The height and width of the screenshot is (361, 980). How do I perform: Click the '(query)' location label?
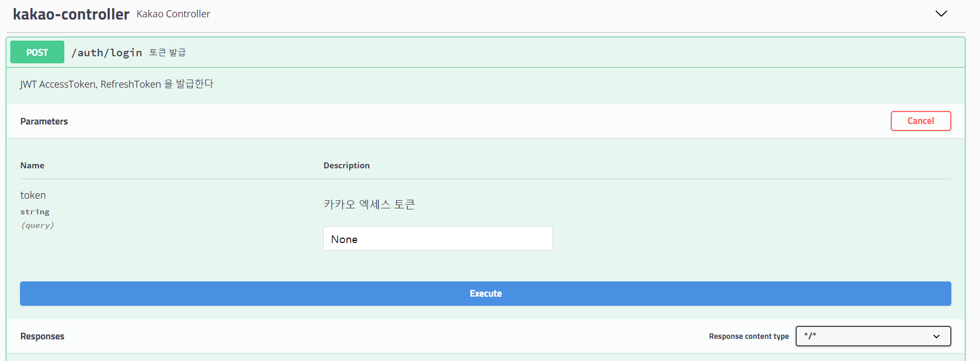tap(37, 225)
